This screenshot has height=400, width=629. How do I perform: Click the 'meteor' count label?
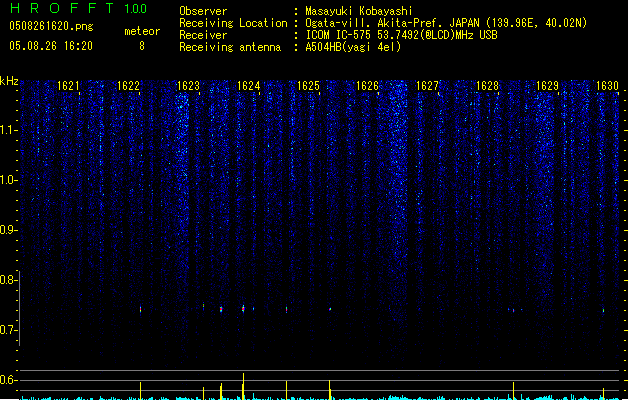(x=142, y=31)
